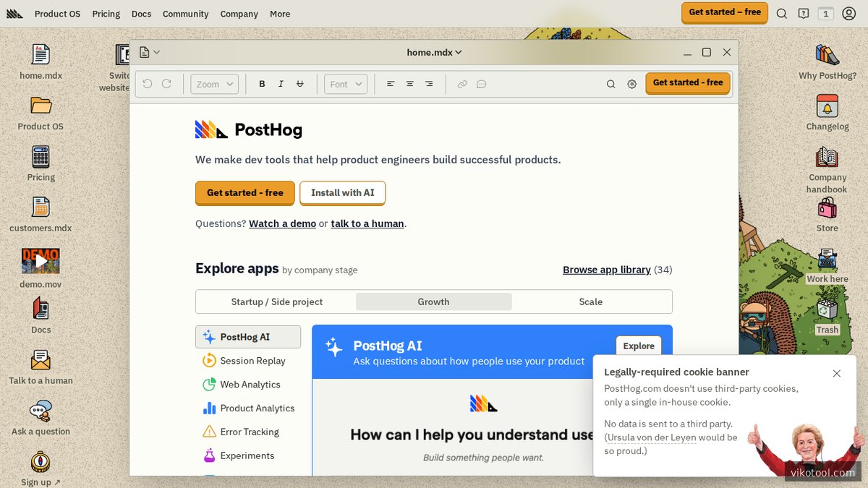
Task: Insert a link using the chain icon
Action: click(x=462, y=83)
